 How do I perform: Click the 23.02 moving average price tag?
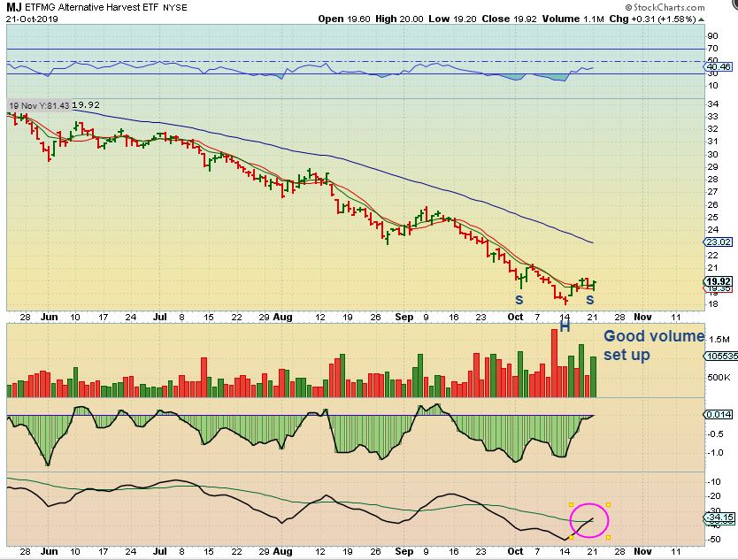(x=719, y=242)
